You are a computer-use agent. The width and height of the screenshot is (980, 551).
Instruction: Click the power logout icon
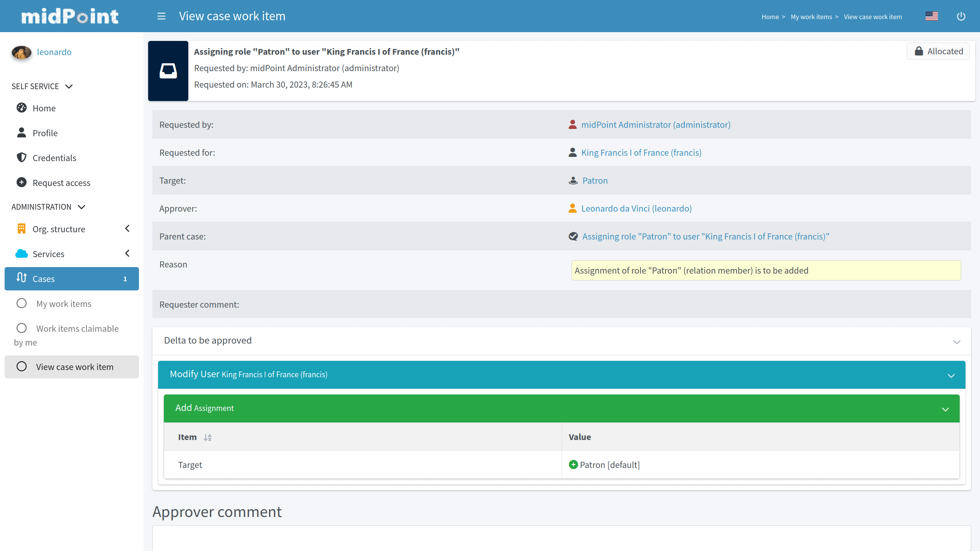click(961, 16)
